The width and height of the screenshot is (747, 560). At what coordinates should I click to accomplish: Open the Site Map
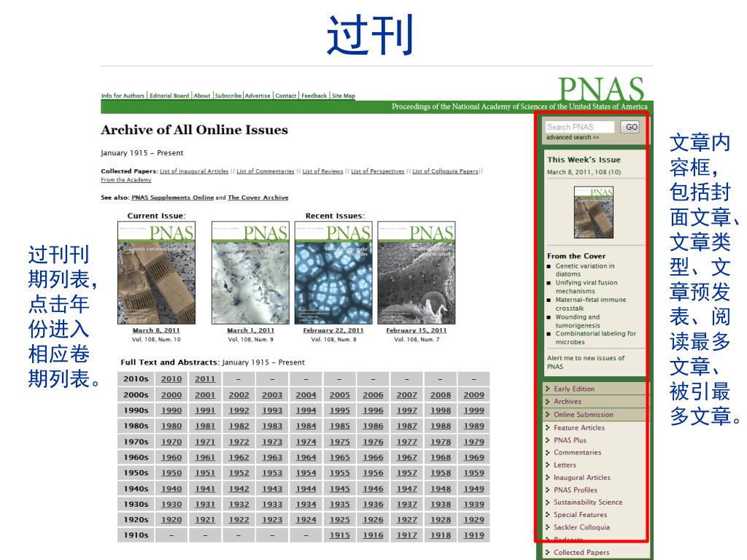344,96
